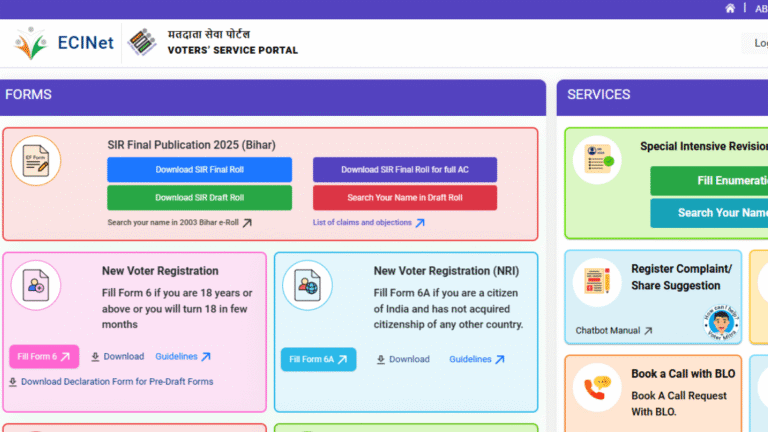Click Download link under NRI registration
Viewport: 768px width, 432px height.
point(409,360)
